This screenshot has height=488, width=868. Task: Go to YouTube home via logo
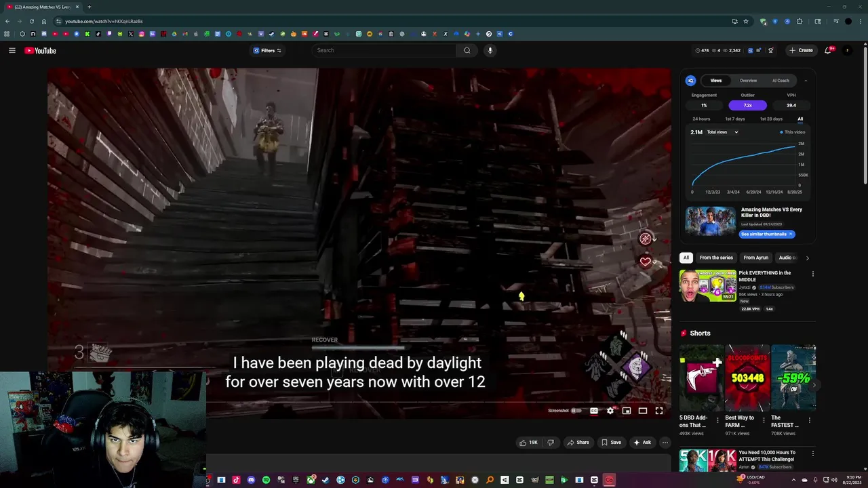coord(40,50)
